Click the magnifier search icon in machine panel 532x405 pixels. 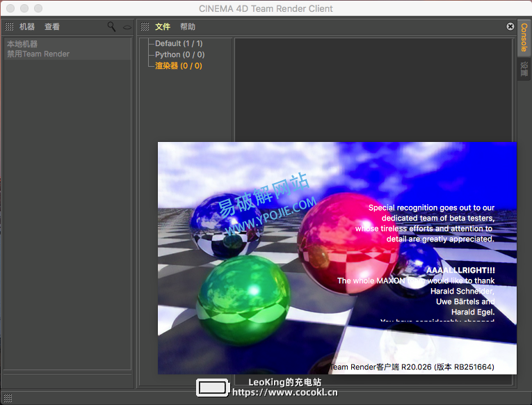(111, 26)
